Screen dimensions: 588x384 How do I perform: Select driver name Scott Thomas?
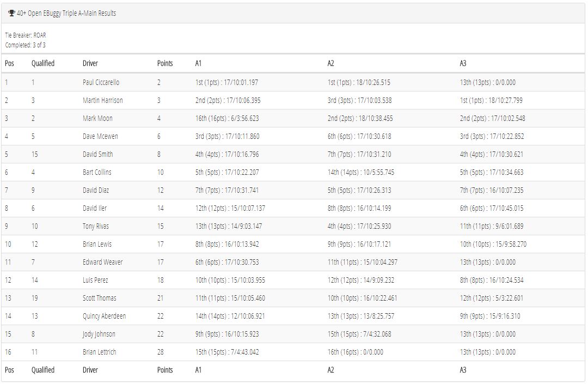(100, 298)
